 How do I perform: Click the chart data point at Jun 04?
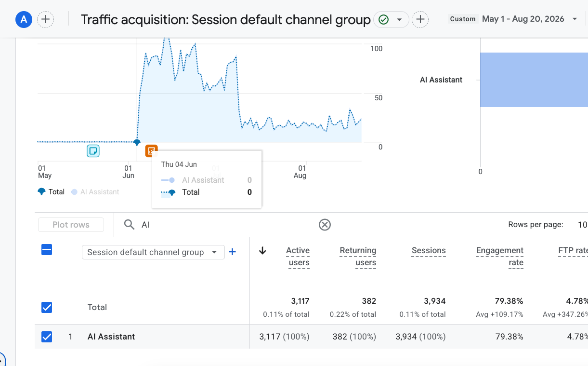[137, 142]
